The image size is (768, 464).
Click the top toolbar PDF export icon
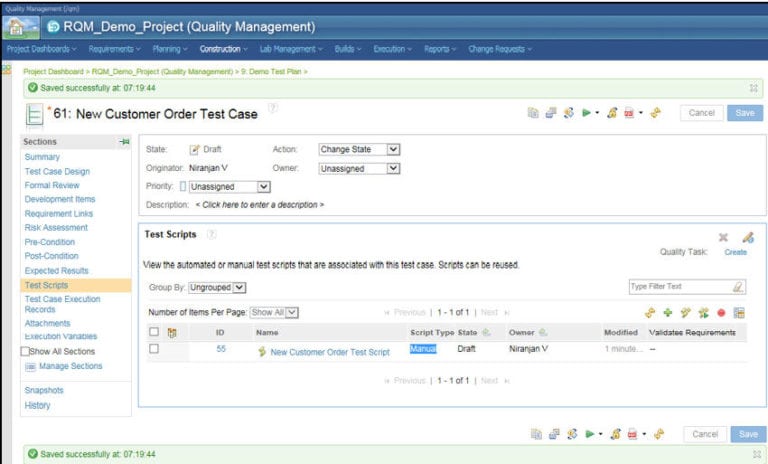pos(630,113)
